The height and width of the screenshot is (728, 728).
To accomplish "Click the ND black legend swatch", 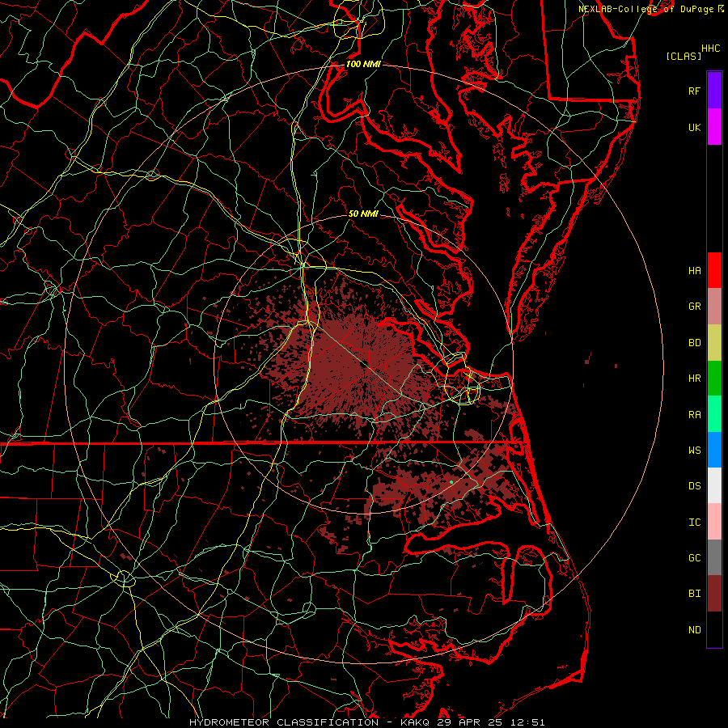I will 714,629.
